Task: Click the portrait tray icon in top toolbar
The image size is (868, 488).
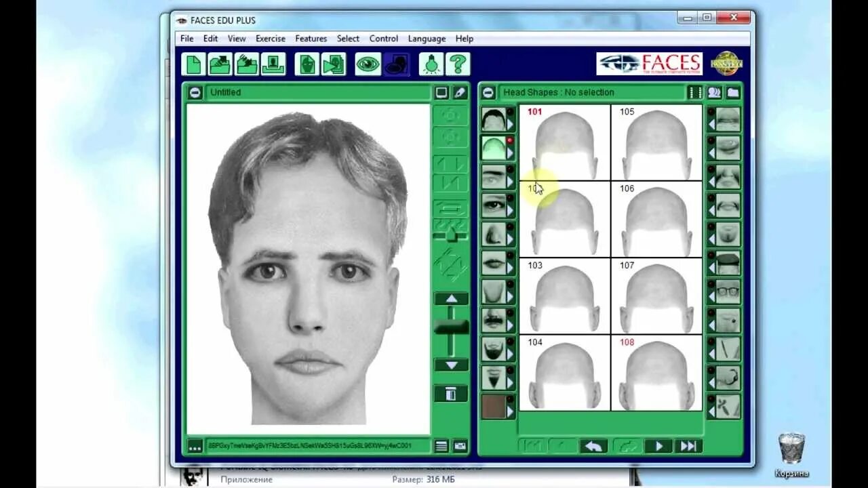Action: coord(273,64)
